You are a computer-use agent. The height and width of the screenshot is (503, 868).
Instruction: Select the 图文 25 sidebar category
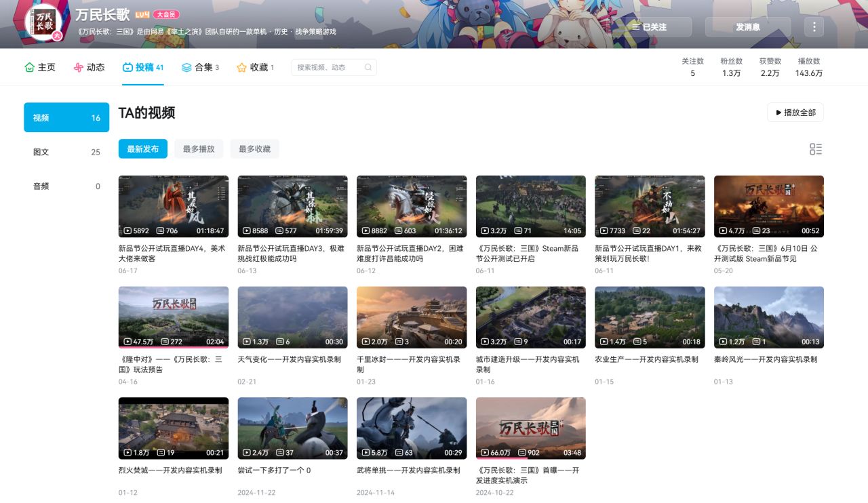(66, 152)
